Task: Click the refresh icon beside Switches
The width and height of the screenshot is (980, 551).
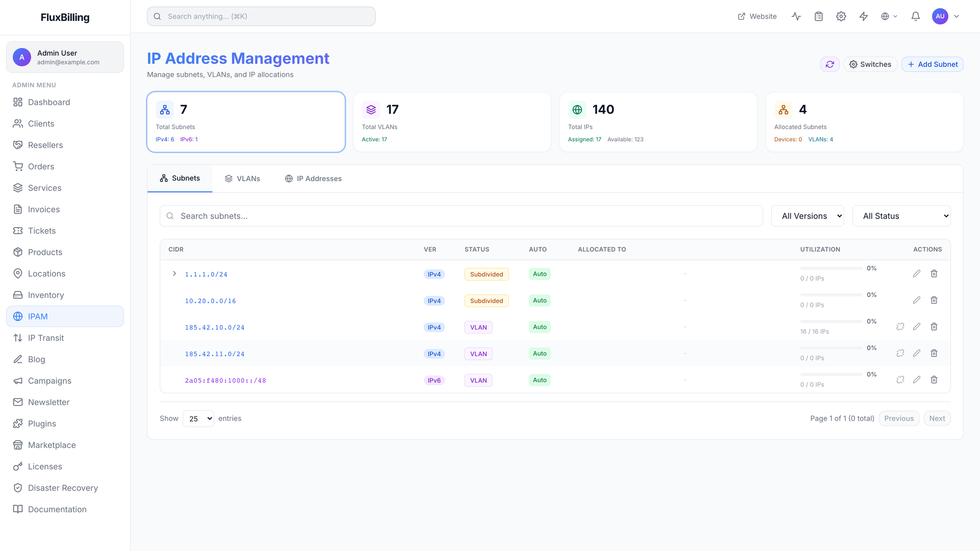Action: (829, 64)
